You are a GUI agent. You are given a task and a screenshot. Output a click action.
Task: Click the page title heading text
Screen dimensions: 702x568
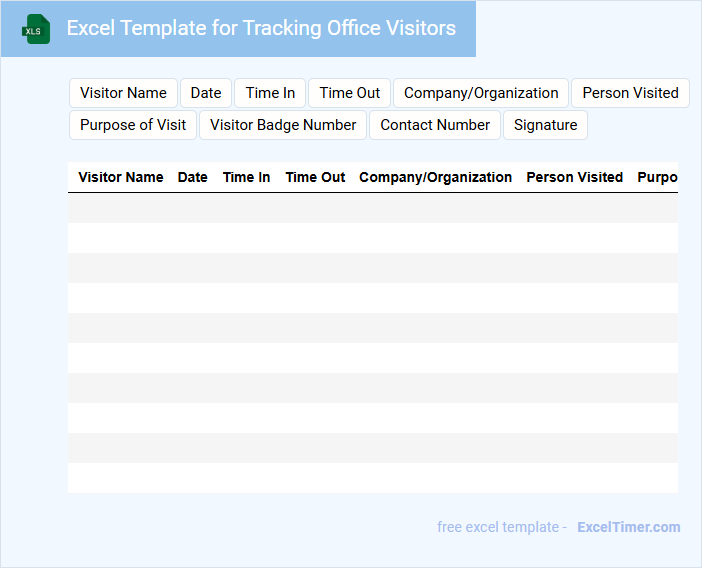[261, 28]
